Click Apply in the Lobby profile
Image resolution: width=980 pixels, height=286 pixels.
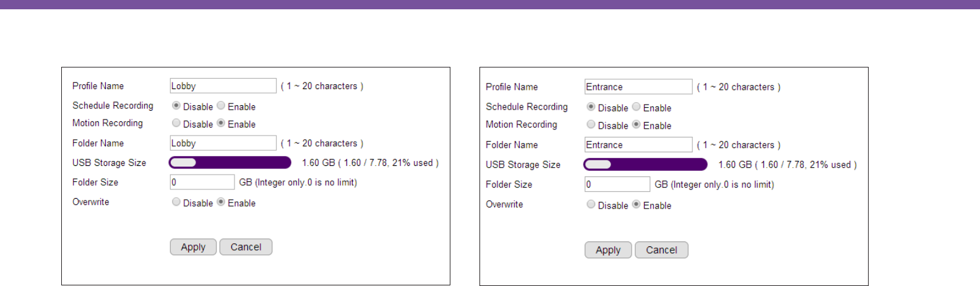click(193, 247)
